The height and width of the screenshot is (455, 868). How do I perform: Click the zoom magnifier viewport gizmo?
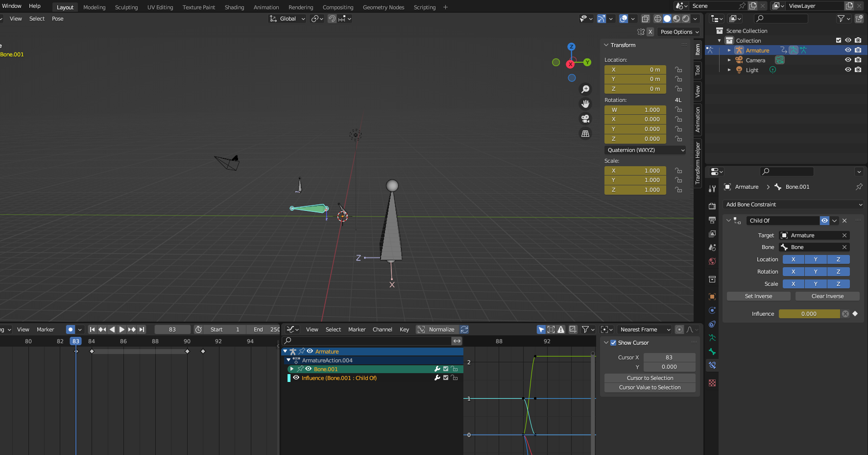[x=585, y=89]
